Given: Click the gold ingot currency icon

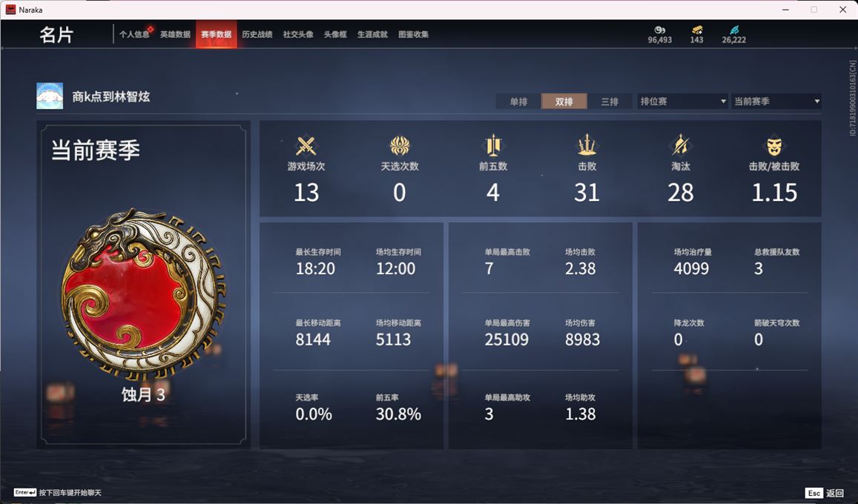Looking at the screenshot, I should pyautogui.click(x=696, y=30).
